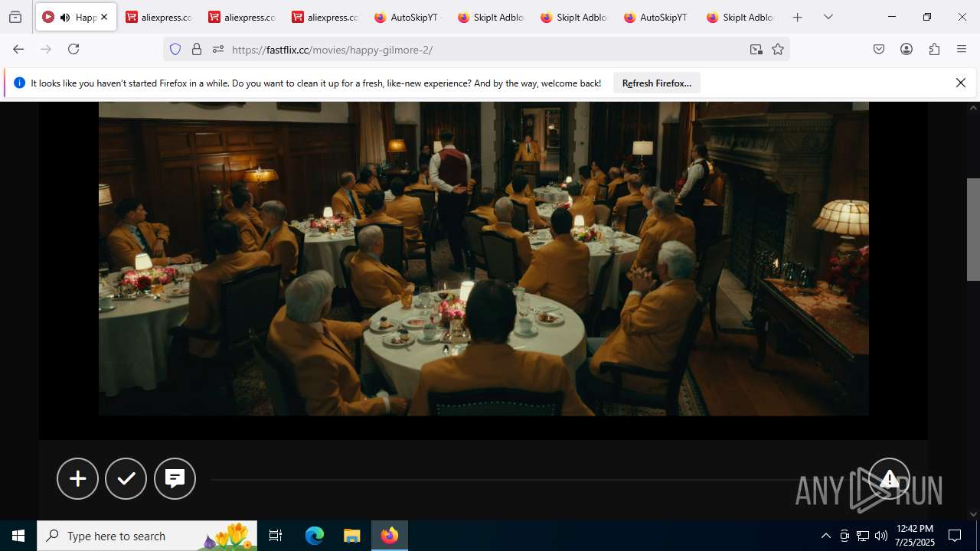The image size is (980, 551).
Task: Switch to the second SkipIt Adblock tab
Action: (575, 17)
